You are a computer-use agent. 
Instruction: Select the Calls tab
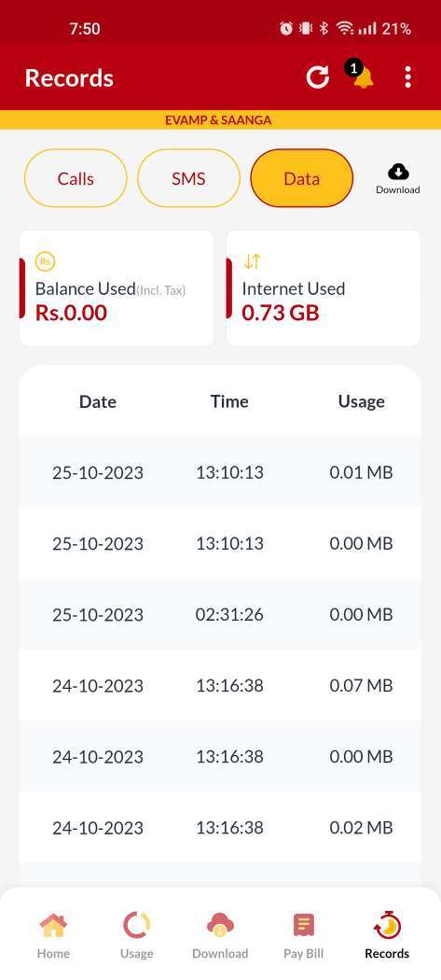pyautogui.click(x=76, y=179)
